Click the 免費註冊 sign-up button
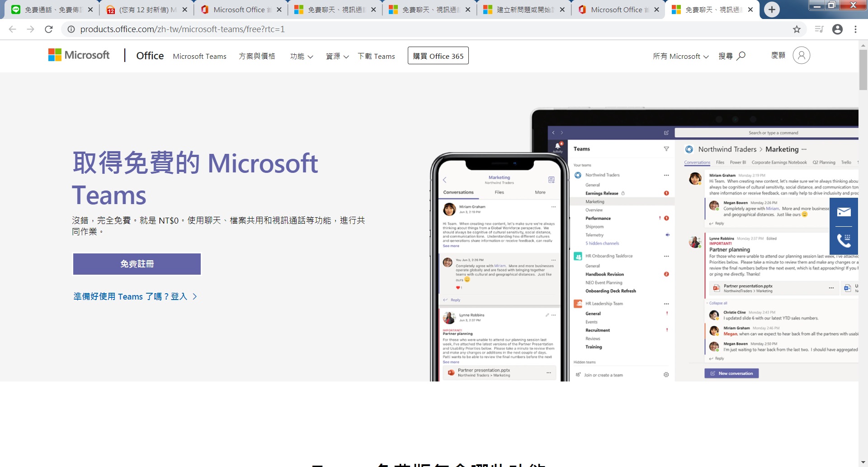The width and height of the screenshot is (868, 467). point(137,264)
